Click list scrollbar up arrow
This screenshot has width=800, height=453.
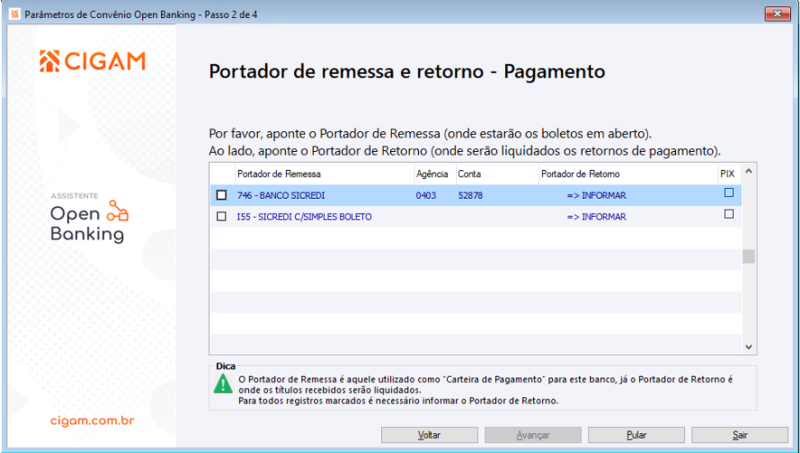pos(748,171)
